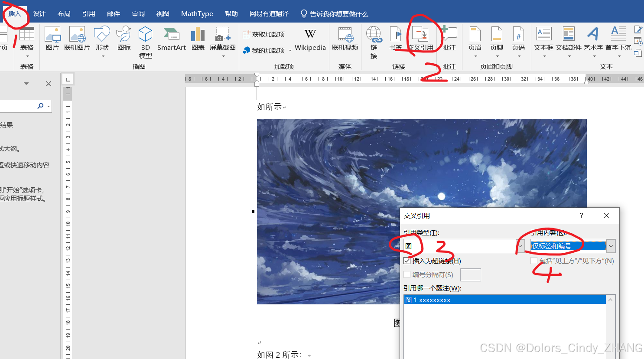Open My Add-ins (我的加载项)
Screen dimensions: 644x359
[264, 50]
